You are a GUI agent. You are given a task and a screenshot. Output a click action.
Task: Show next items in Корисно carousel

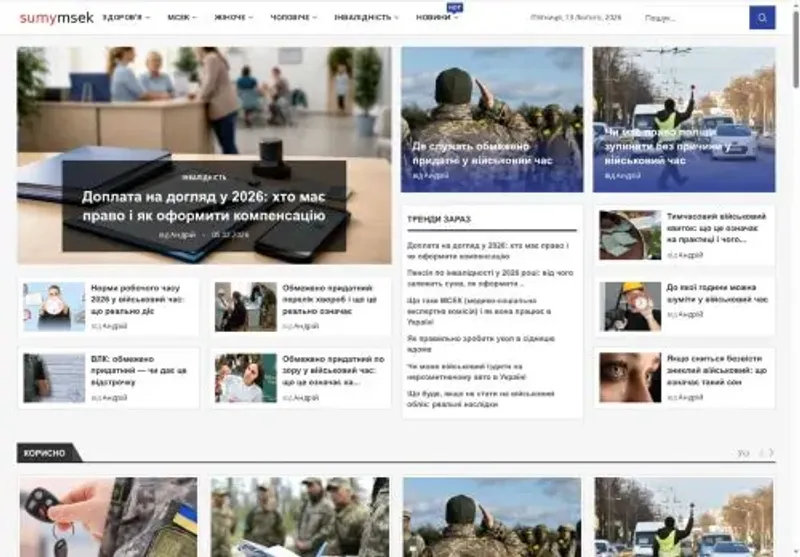click(771, 452)
